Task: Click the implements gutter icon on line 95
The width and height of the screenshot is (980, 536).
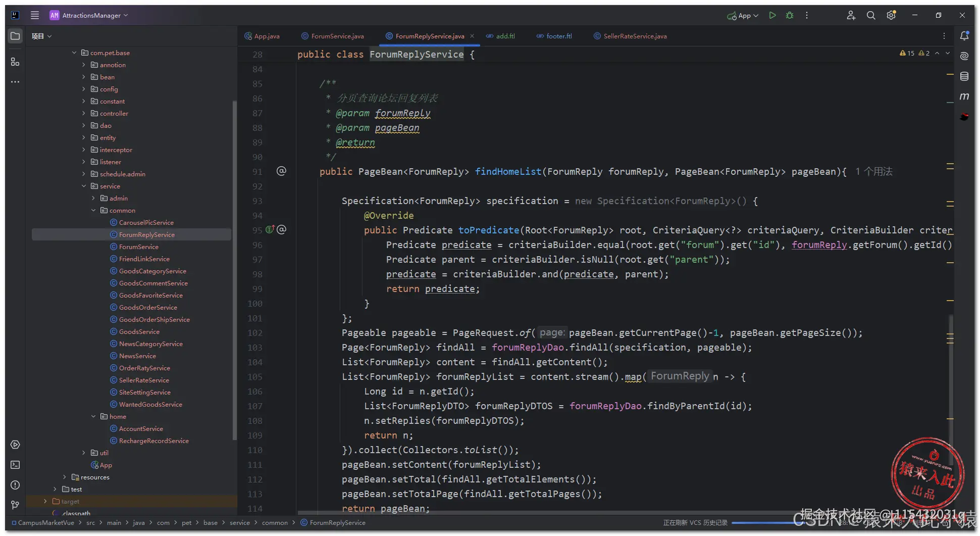Action: [270, 229]
